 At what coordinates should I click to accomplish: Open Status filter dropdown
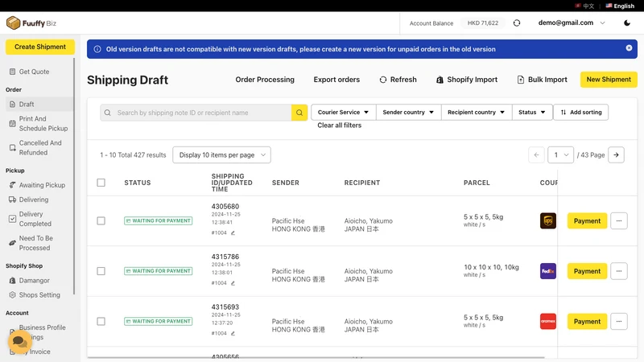[532, 112]
